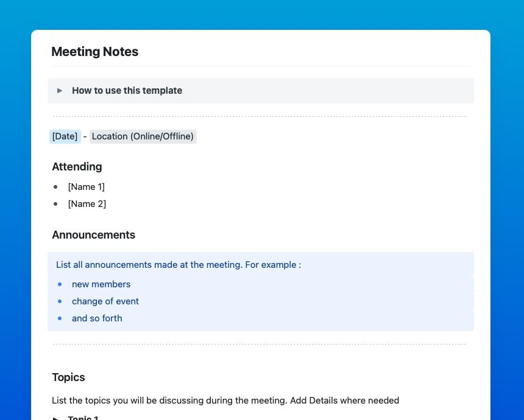Screen dimensions: 524x420
Task: Collapse disclosure triangle next to Topic 1
Action: (x=55, y=417)
